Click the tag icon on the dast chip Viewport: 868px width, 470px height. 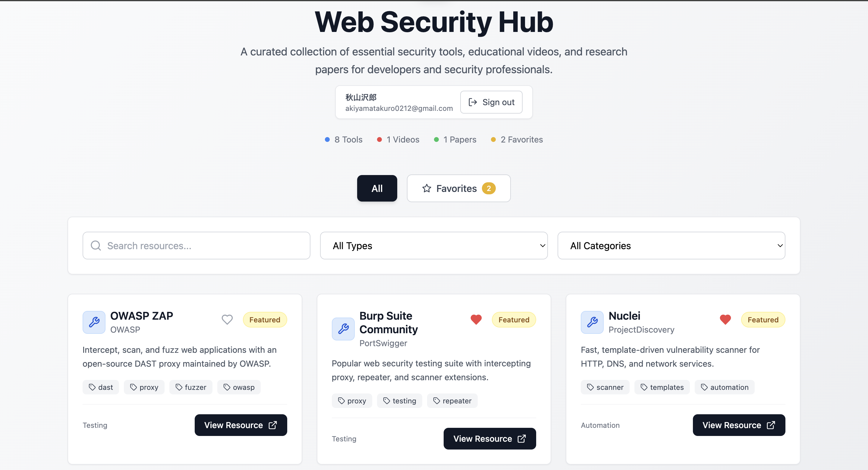(x=93, y=387)
